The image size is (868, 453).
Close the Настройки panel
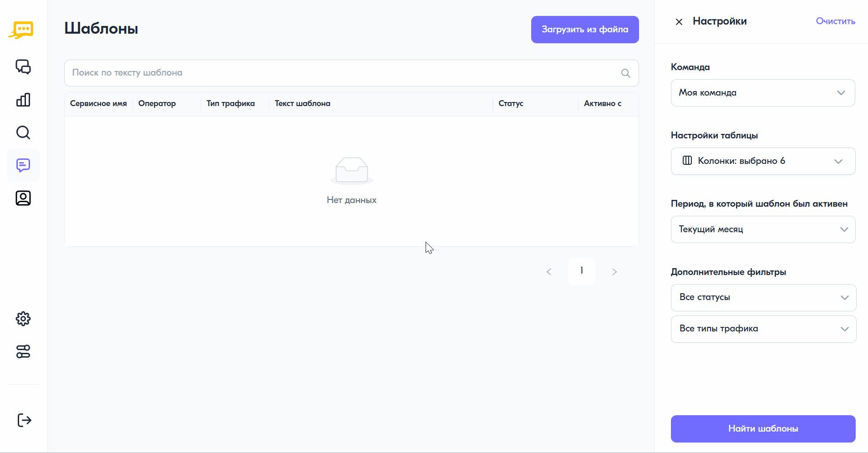coord(679,22)
